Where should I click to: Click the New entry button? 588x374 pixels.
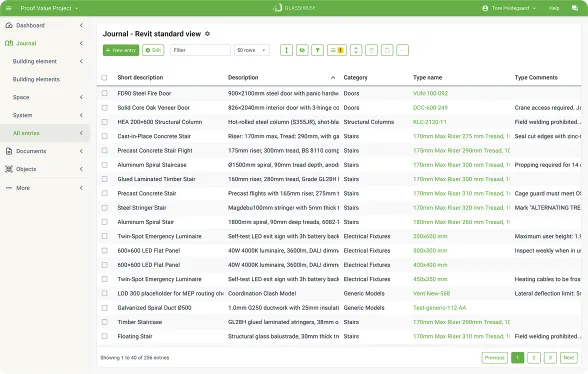pos(121,50)
